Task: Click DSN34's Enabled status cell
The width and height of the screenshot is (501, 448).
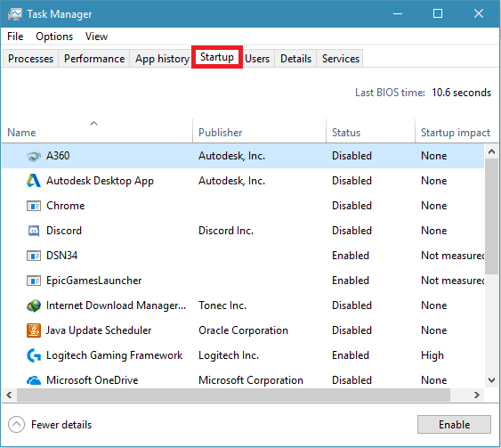Action: tap(351, 256)
